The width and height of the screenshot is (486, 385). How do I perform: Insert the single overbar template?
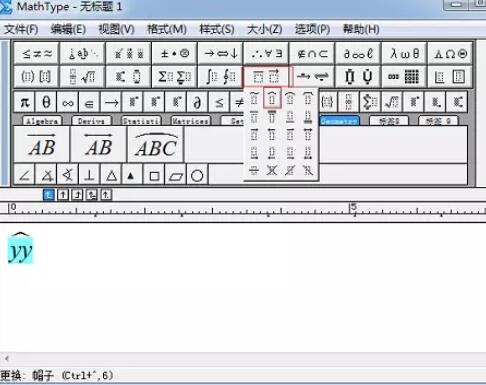[x=254, y=117]
